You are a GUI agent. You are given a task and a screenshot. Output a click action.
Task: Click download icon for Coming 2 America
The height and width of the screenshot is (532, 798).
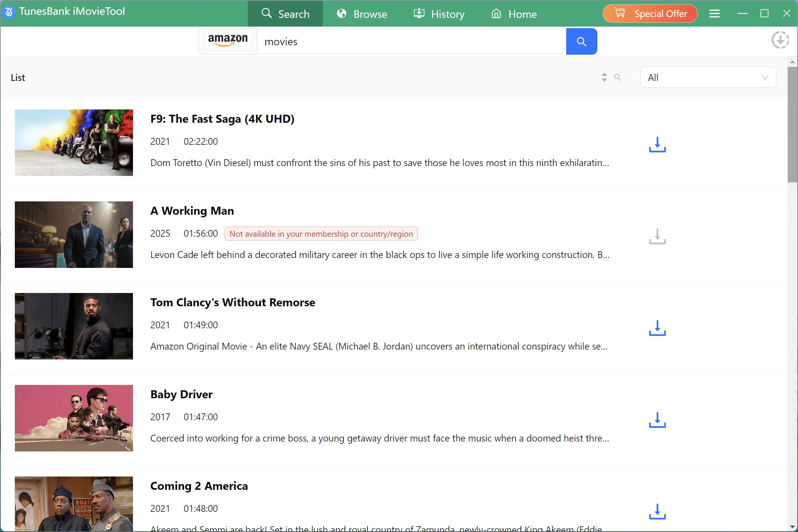coord(657,511)
